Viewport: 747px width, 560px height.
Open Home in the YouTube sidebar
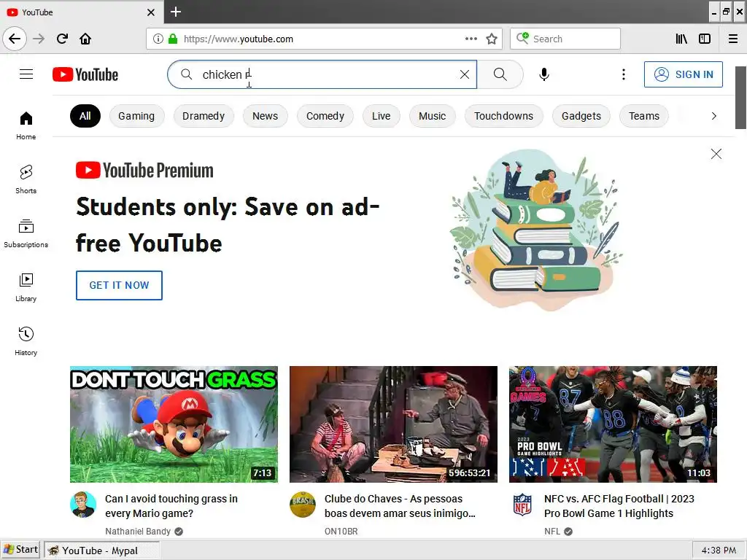click(x=26, y=125)
